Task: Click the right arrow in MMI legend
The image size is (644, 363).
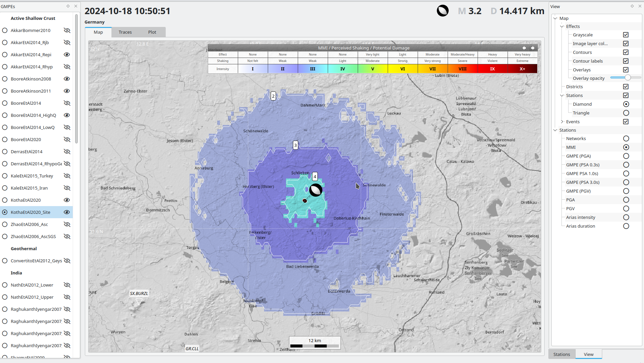Action: click(533, 48)
